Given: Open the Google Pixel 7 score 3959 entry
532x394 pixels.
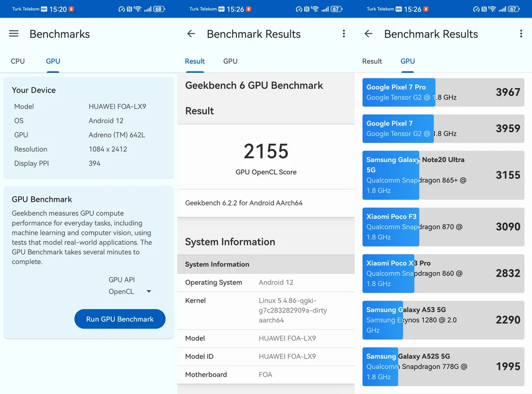Looking at the screenshot, I should coord(443,129).
